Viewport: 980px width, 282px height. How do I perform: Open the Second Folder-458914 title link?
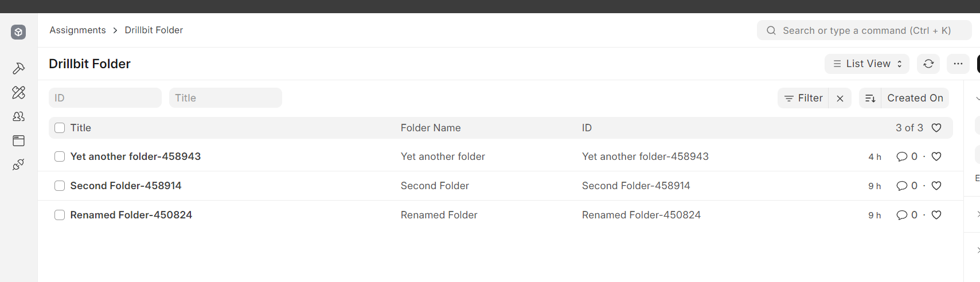tap(126, 186)
